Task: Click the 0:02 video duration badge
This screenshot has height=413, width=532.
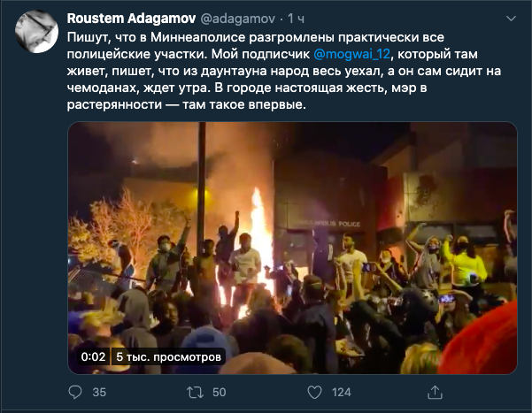Action: [93, 356]
